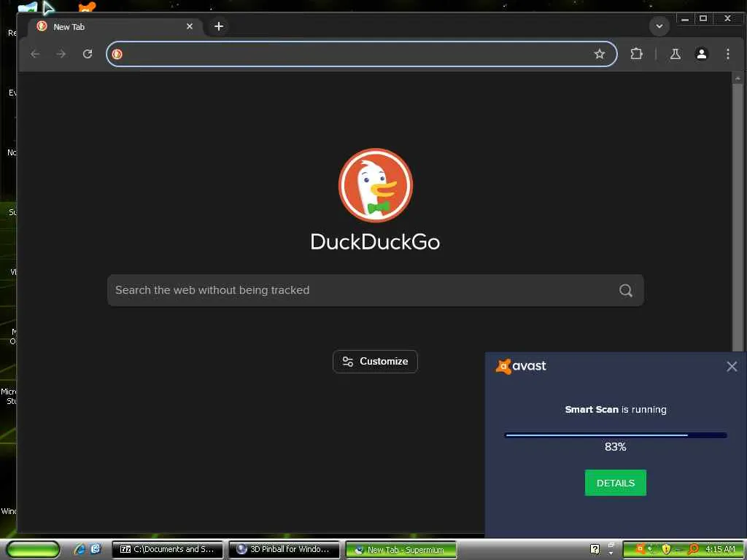Click the language bar restore icon
747x560 pixels.
click(611, 545)
